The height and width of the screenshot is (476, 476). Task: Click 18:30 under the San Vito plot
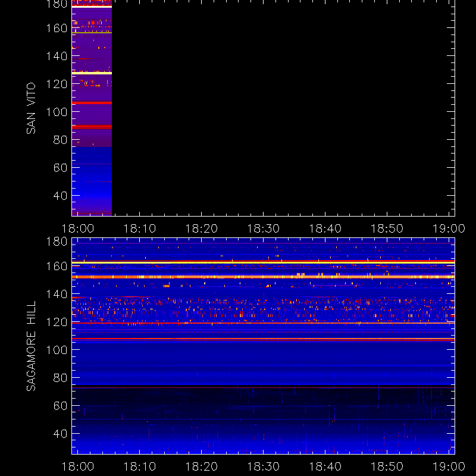(264, 228)
